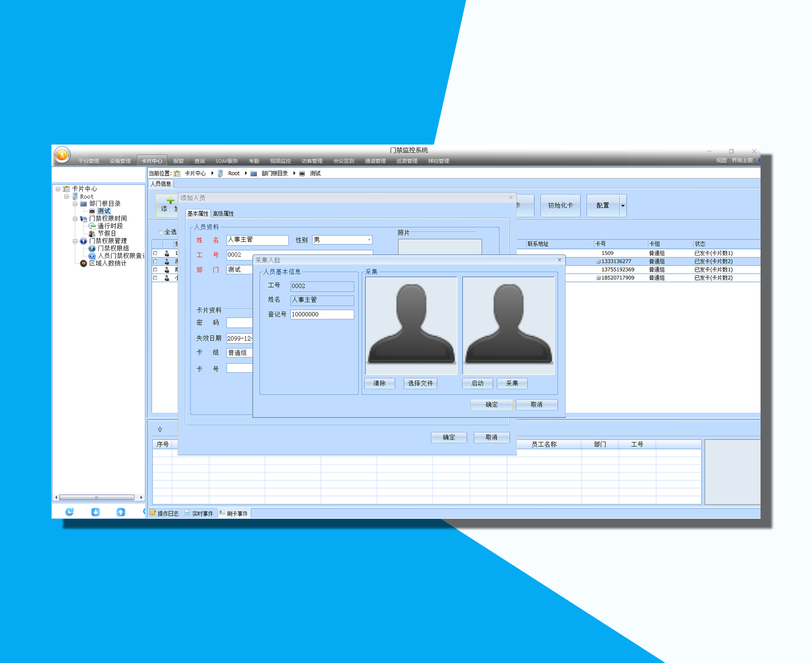Click 选择文件 button
This screenshot has width=812, height=663.
(420, 383)
